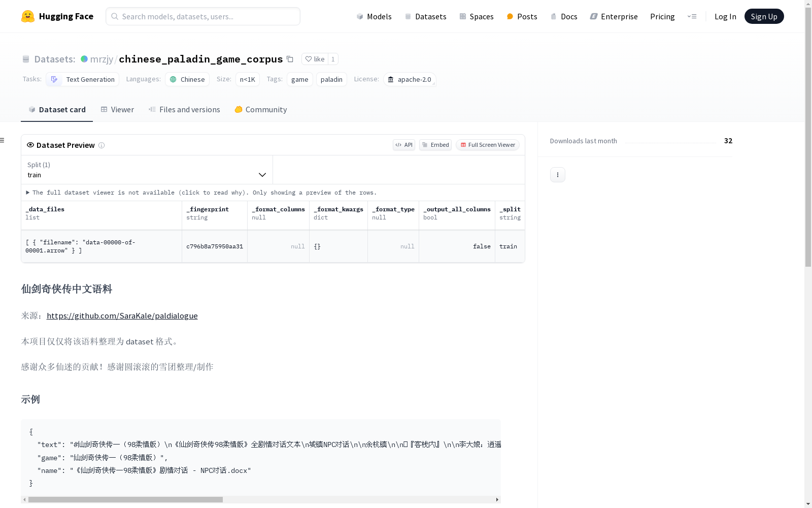The height and width of the screenshot is (508, 812).
Task: Click the heart like icon
Action: [309, 59]
